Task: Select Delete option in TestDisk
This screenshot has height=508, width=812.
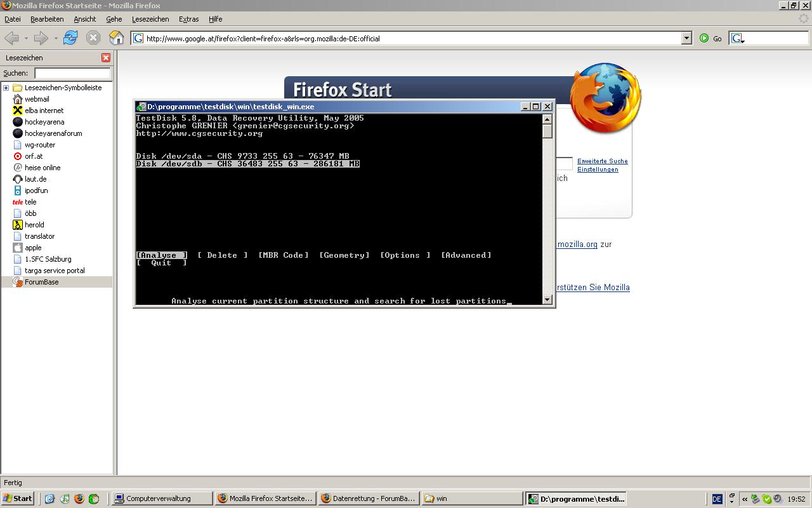Action: click(223, 255)
